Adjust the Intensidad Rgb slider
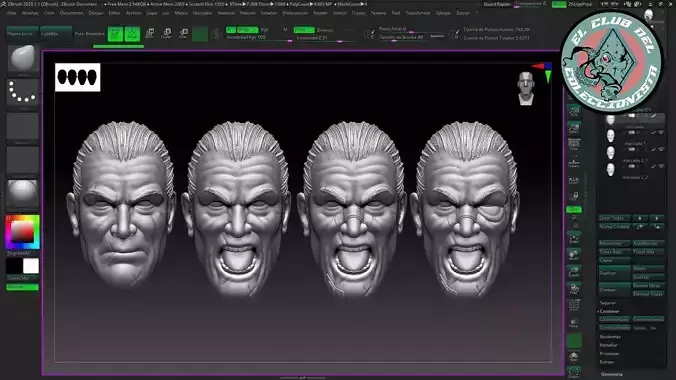The width and height of the screenshot is (676, 380). click(259, 38)
